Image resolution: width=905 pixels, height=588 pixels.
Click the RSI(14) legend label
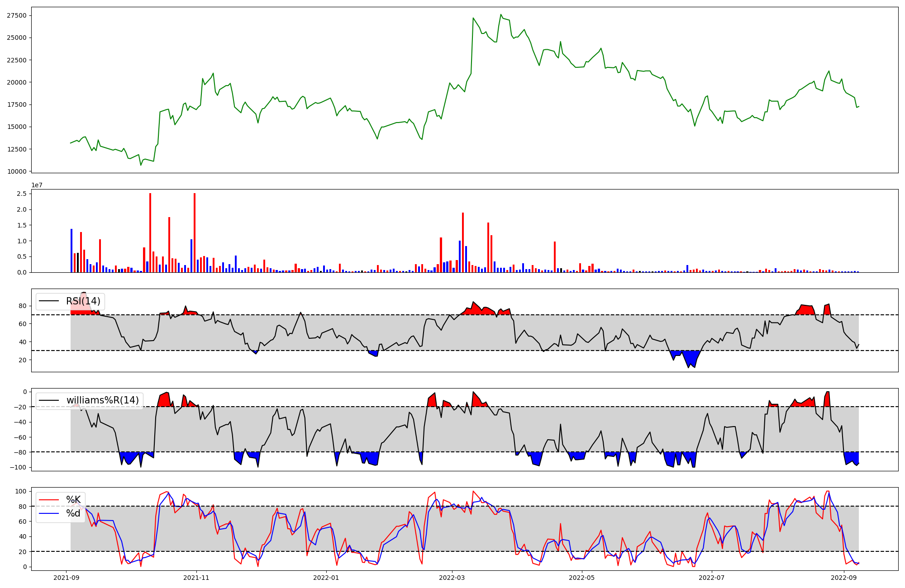(x=83, y=301)
